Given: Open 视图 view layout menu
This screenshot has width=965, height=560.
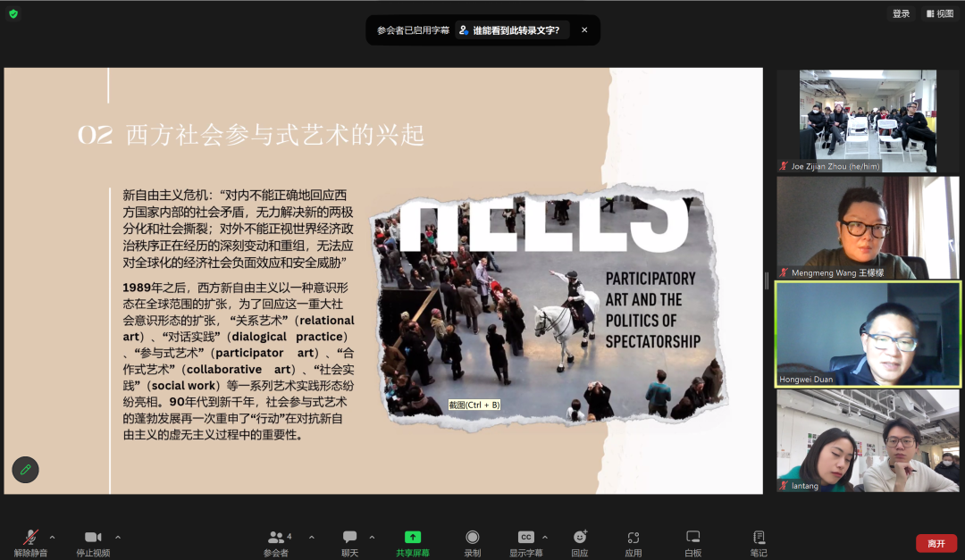Looking at the screenshot, I should (x=940, y=13).
